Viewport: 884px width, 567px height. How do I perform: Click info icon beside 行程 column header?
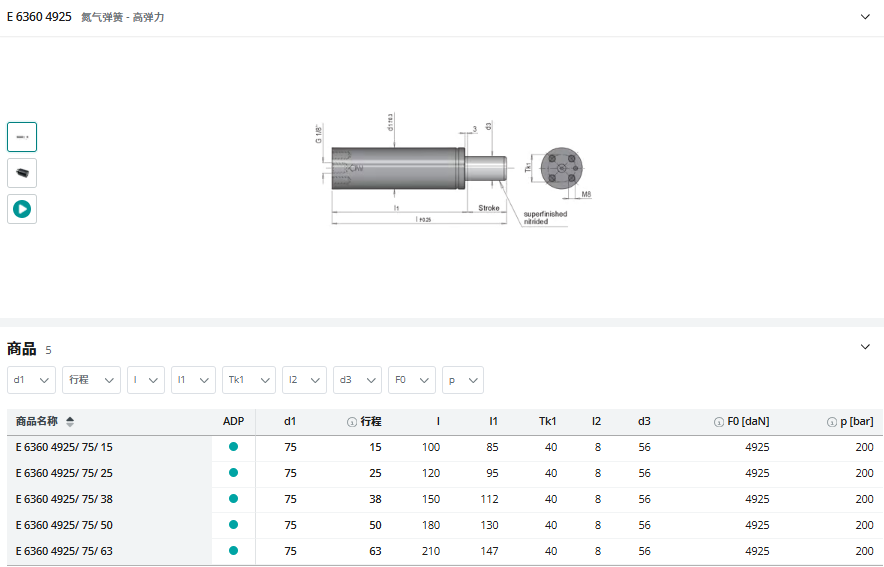[x=352, y=422]
